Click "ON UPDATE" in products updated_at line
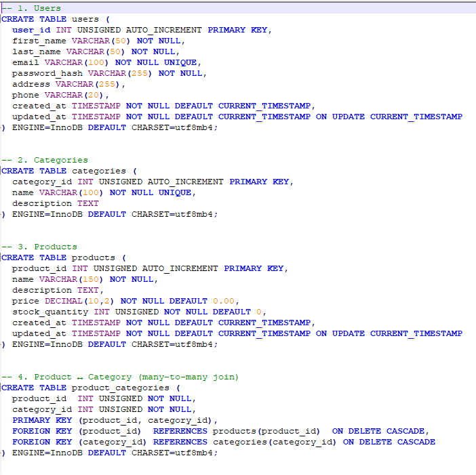Image resolution: width=476 pixels, height=475 pixels. tap(340, 333)
